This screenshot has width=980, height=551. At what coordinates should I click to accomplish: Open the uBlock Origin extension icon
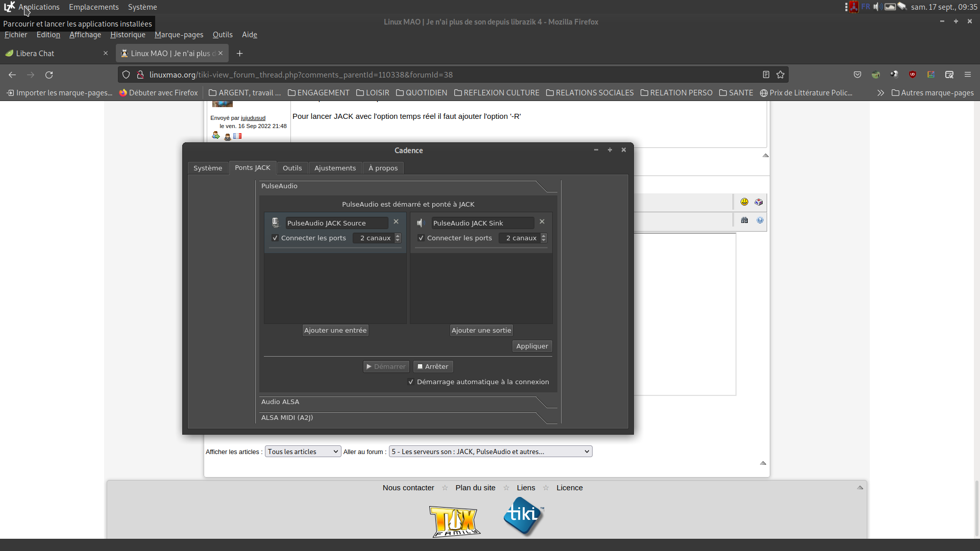point(913,75)
